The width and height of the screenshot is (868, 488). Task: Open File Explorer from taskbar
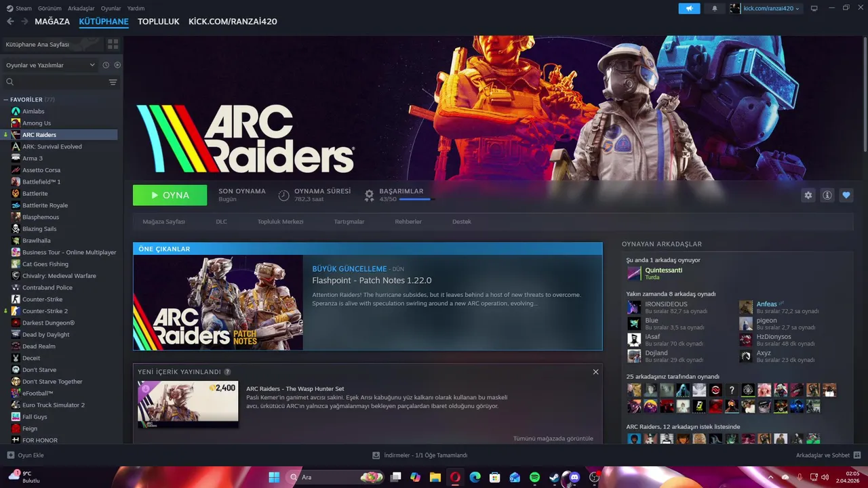pos(435,477)
